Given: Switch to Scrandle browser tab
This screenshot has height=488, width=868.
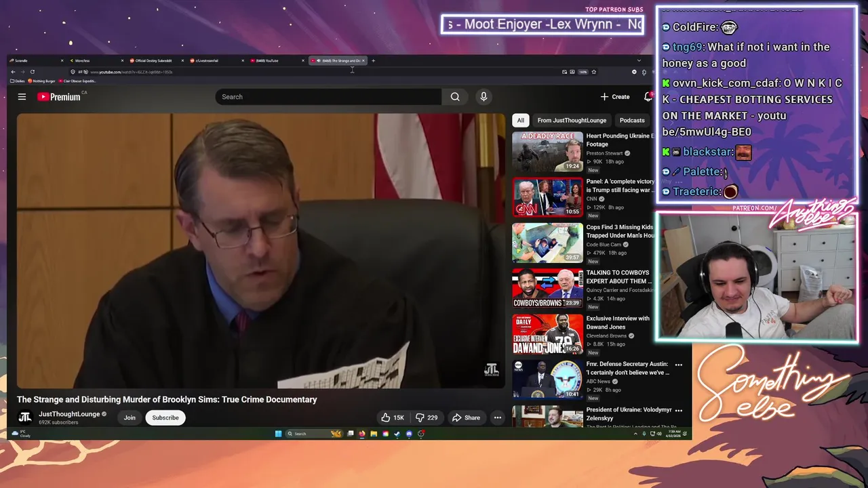Looking at the screenshot, I should pyautogui.click(x=36, y=61).
